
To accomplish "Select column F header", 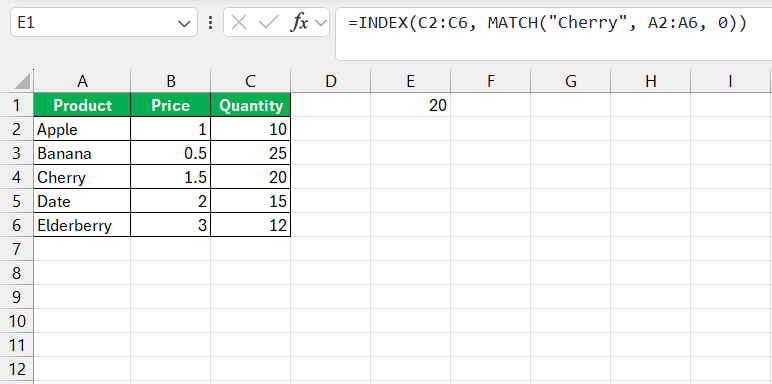I will click(490, 81).
